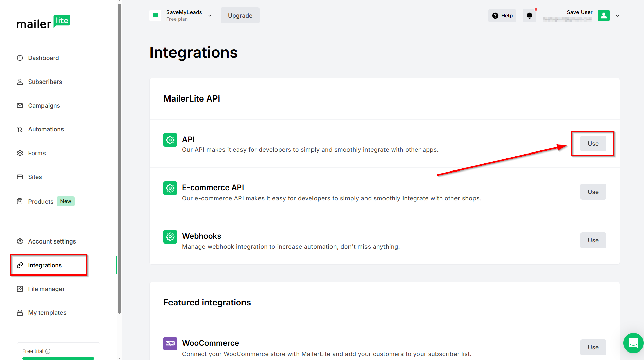Image resolution: width=644 pixels, height=360 pixels.
Task: Click the SaveMyLeads account flag icon
Action: [156, 16]
